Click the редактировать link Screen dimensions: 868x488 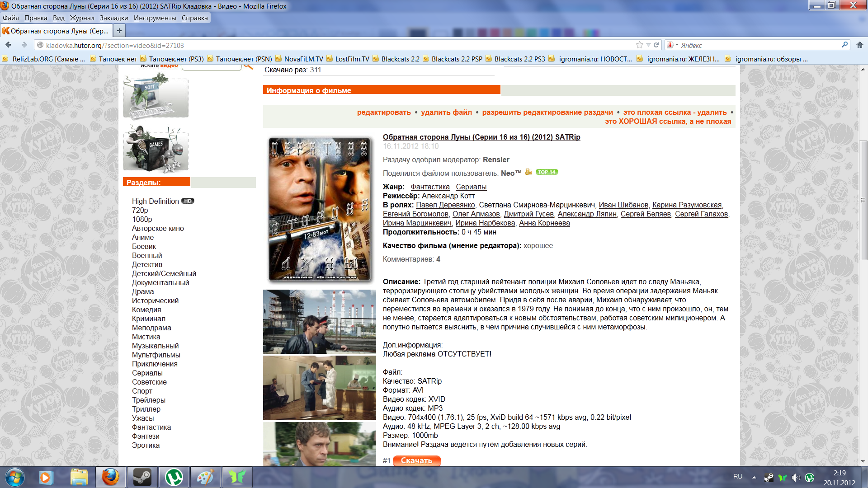click(x=383, y=112)
